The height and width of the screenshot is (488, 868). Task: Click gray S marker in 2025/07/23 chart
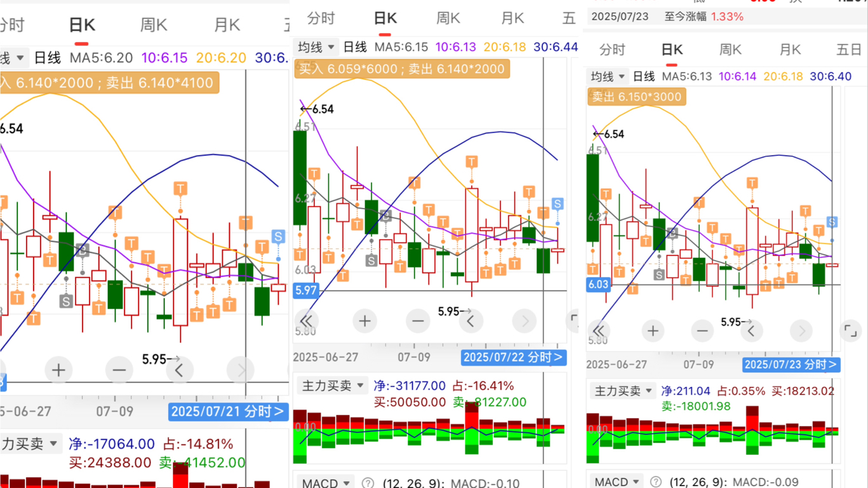pyautogui.click(x=660, y=274)
